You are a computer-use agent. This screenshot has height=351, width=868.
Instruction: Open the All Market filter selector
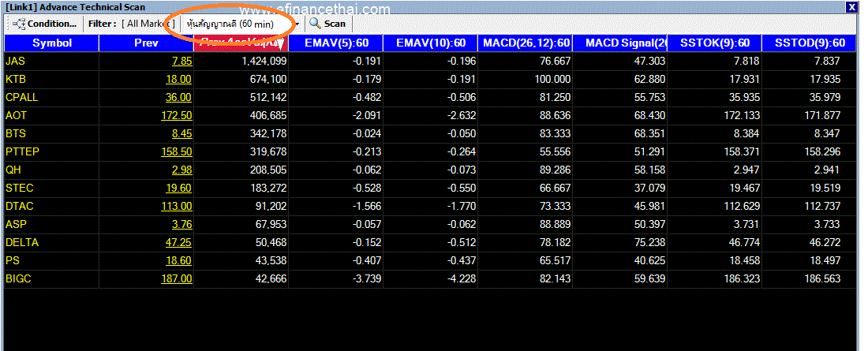click(x=148, y=24)
